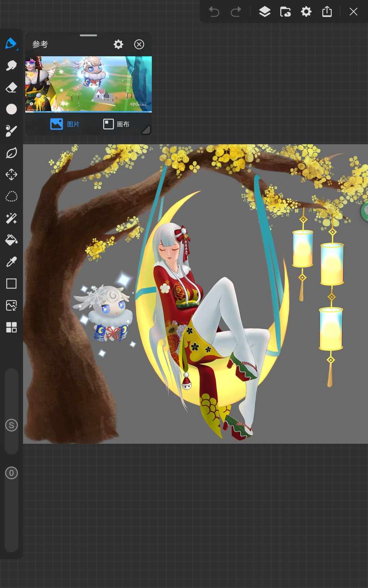The width and height of the screenshot is (368, 588).
Task: Switch reference source to 图片
Action: (x=65, y=124)
